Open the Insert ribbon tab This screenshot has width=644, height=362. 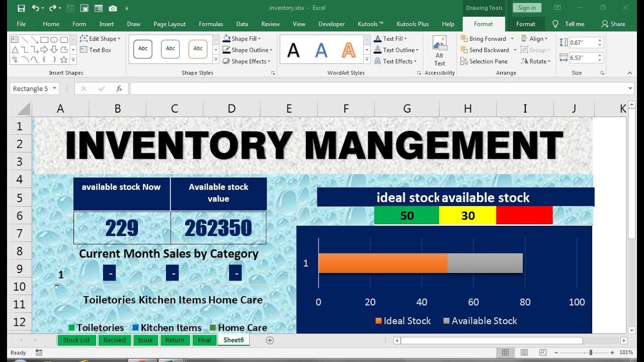coord(107,24)
